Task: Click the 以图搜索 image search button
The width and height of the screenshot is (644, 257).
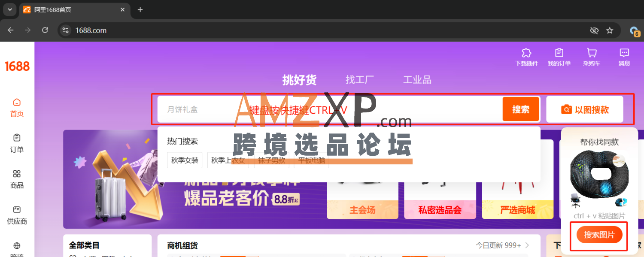Action: coord(585,109)
